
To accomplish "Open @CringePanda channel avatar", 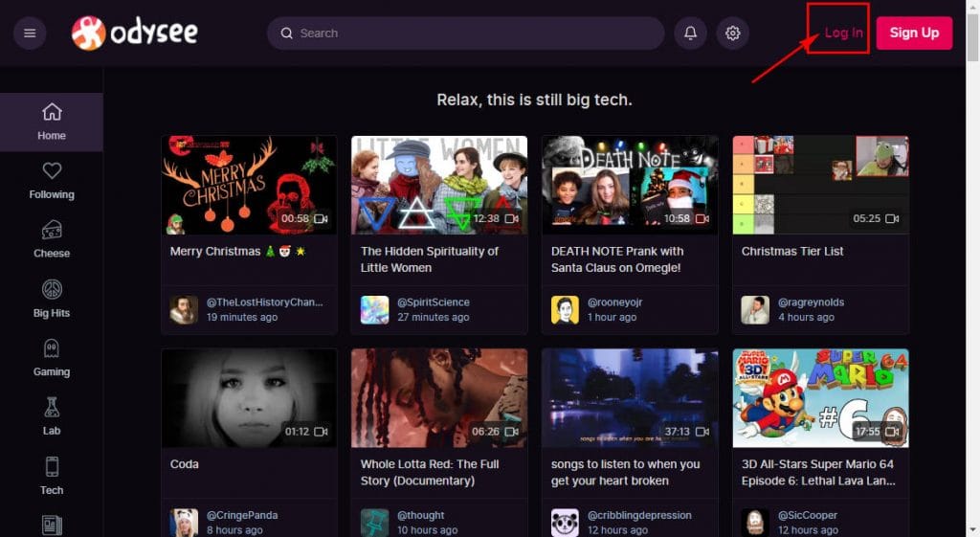I will (184, 523).
